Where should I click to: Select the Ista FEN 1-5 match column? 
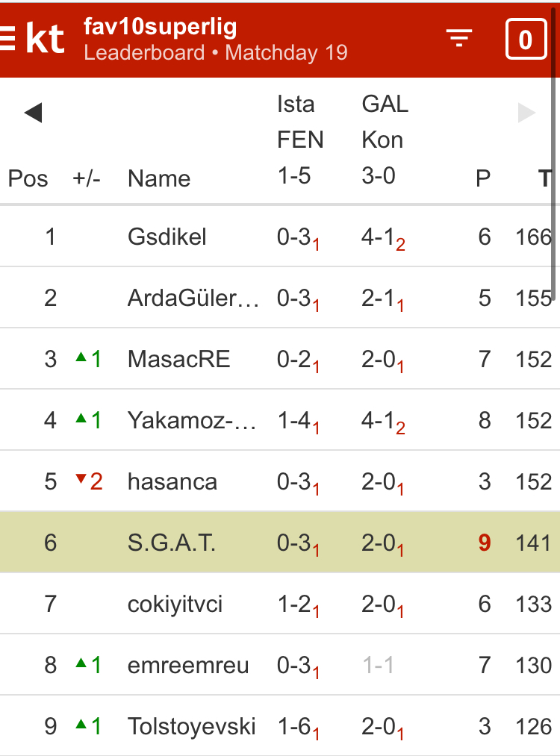tap(300, 140)
